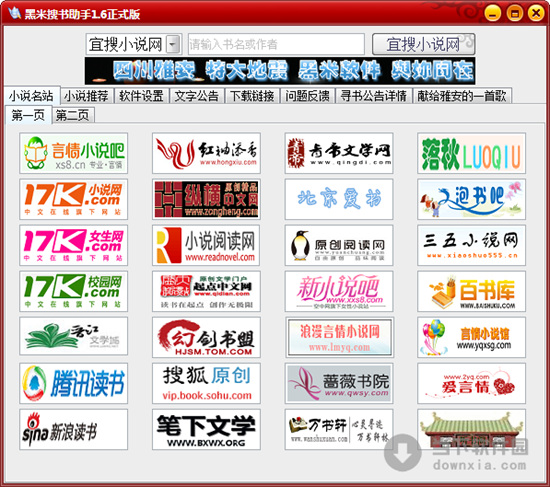Viewport: 550px width, 487px height.
Task: Open the 17K 校园网 logo
Action: [x=73, y=291]
